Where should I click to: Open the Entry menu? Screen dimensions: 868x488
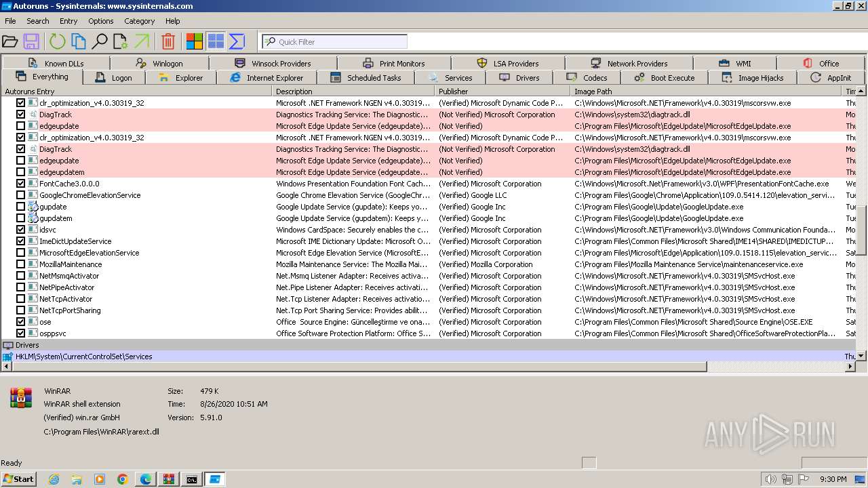(x=68, y=21)
